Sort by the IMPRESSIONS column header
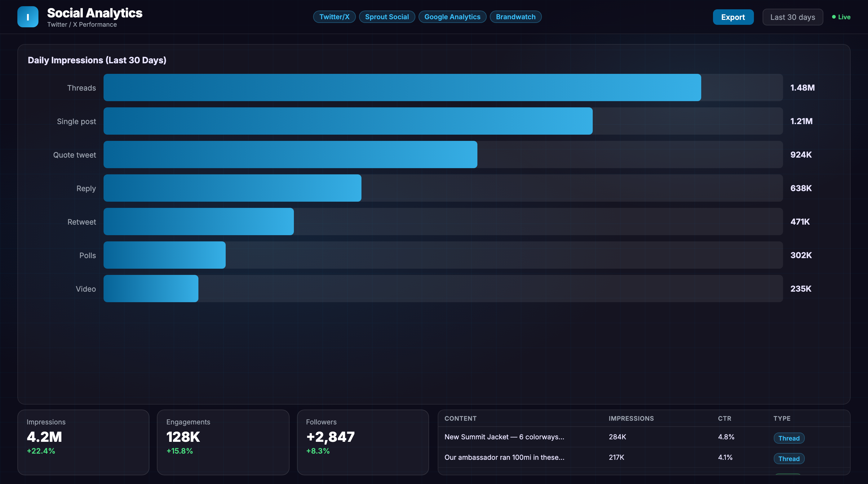868x484 pixels. 631,418
